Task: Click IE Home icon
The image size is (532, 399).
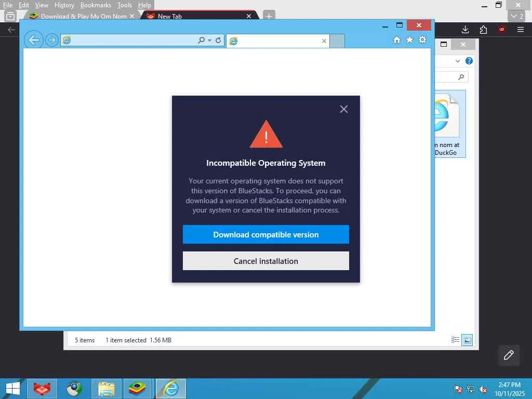Action: tap(396, 40)
